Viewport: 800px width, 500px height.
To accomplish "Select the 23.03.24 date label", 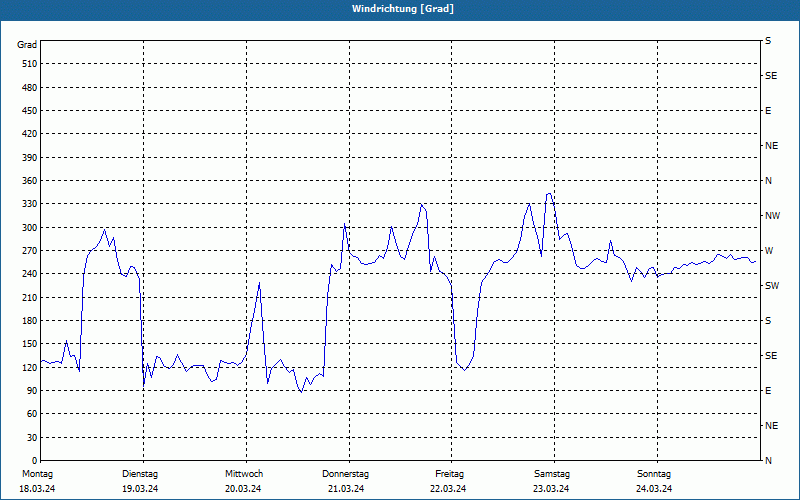I will [551, 489].
